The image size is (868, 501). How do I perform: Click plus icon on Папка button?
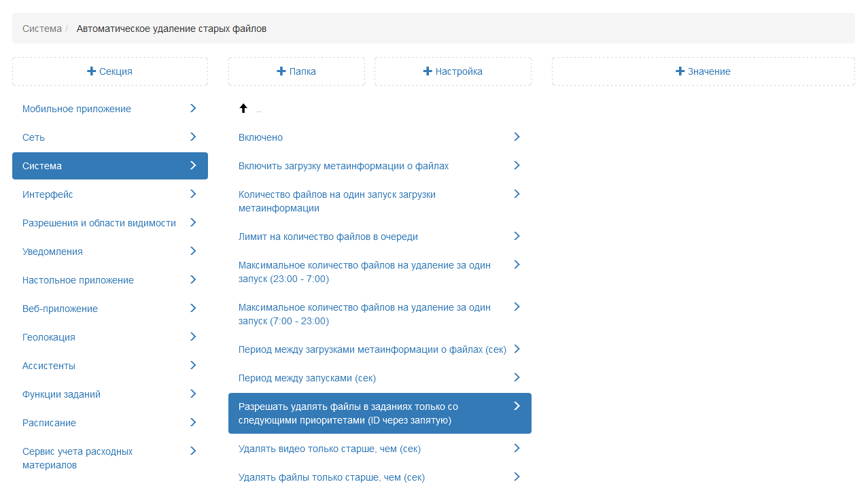click(281, 71)
